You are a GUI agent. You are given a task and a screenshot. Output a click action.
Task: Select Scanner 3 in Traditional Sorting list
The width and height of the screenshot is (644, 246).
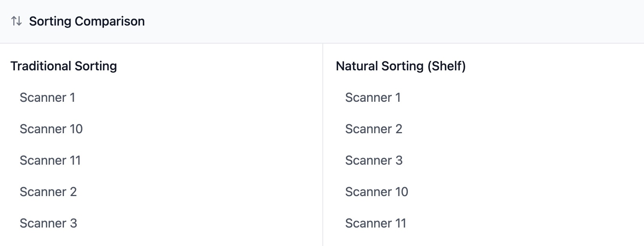(48, 223)
